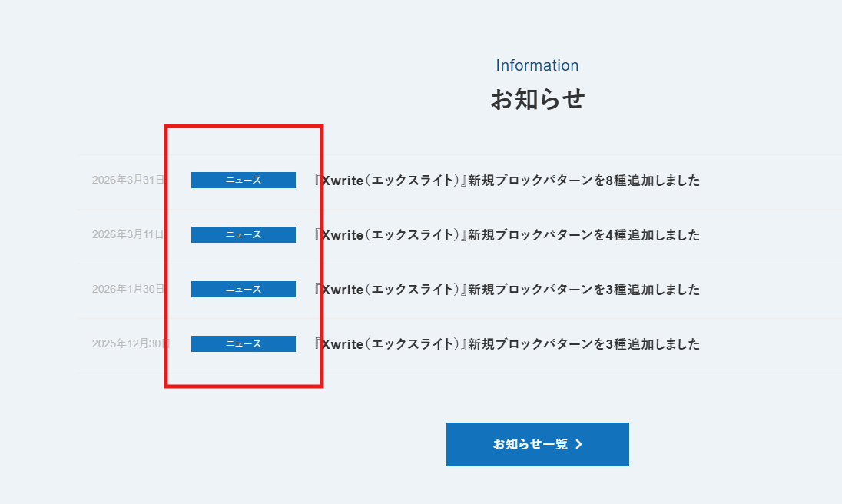The image size is (842, 504).
Task: Click the Information subtitle text
Action: [537, 65]
